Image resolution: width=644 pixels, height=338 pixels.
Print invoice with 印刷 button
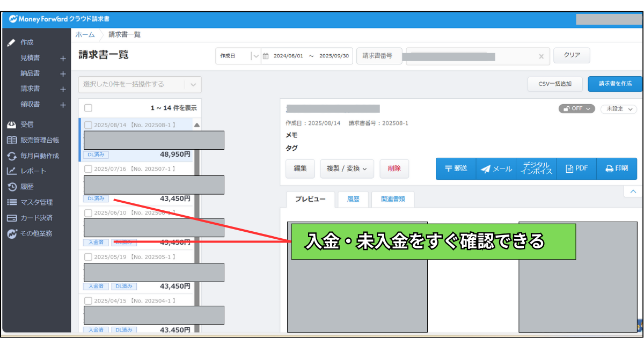pos(617,168)
